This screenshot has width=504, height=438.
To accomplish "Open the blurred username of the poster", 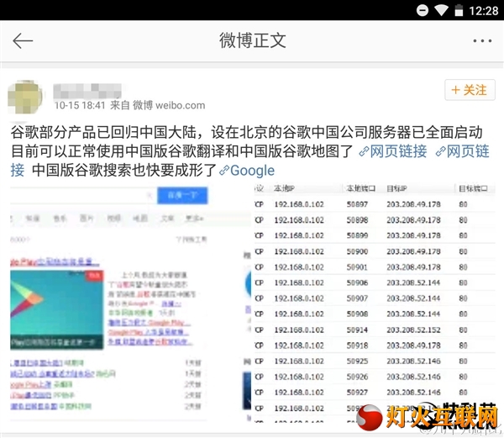I will (x=87, y=90).
